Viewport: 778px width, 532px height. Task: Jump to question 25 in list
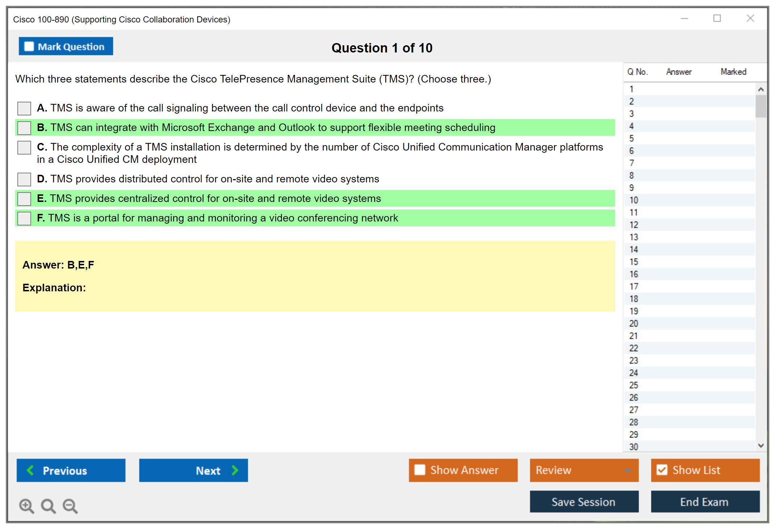click(x=634, y=385)
